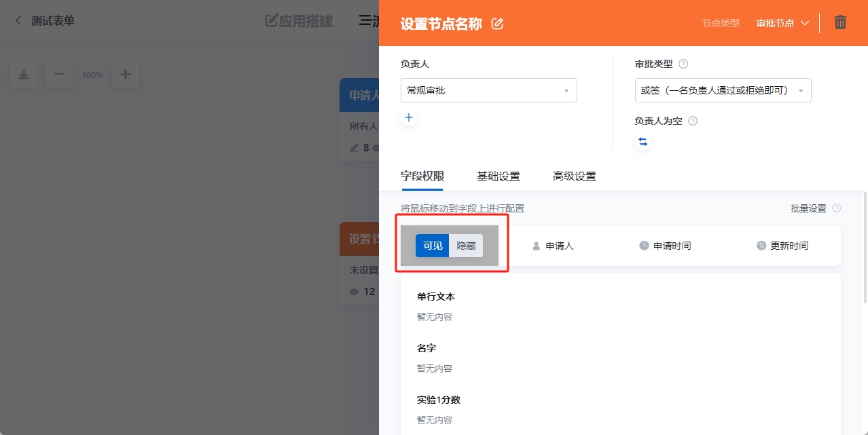
Task: Switch to the 高级设置 tab
Action: 574,176
